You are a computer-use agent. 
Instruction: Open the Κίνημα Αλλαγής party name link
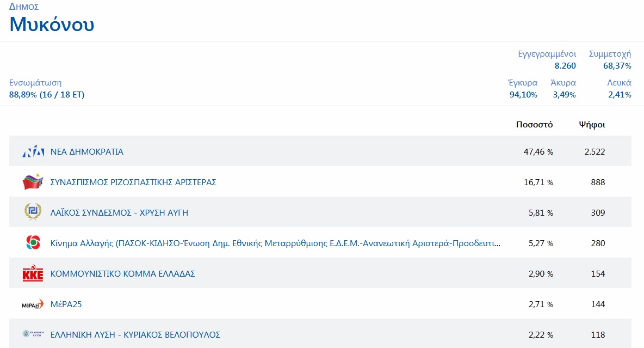275,243
